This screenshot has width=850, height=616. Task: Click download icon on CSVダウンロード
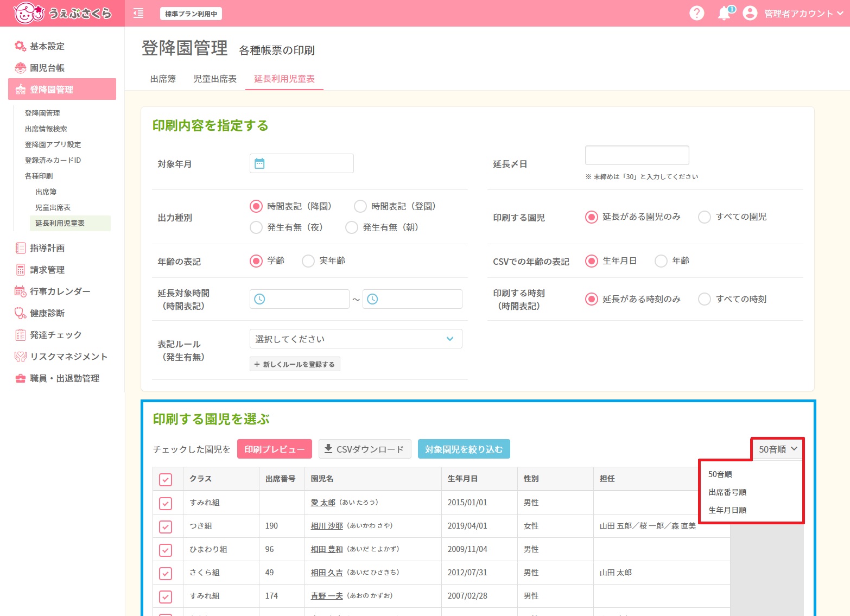(328, 449)
